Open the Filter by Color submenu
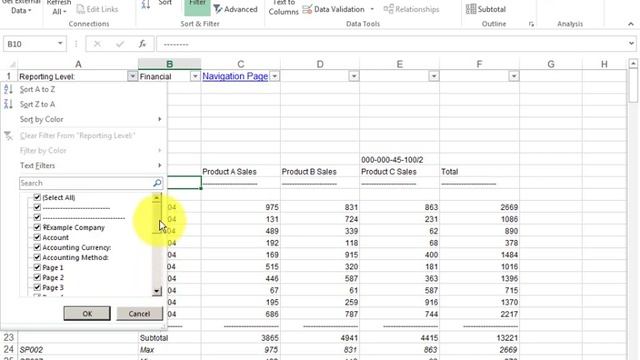 click(x=84, y=150)
